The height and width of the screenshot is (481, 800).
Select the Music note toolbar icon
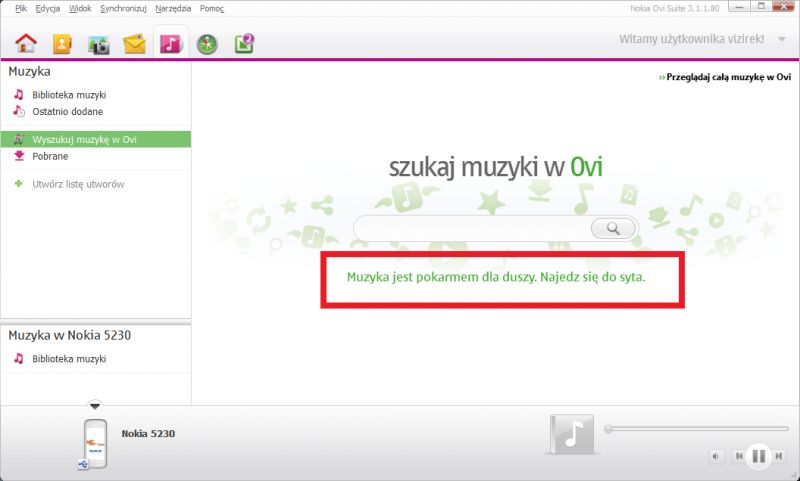pyautogui.click(x=171, y=44)
